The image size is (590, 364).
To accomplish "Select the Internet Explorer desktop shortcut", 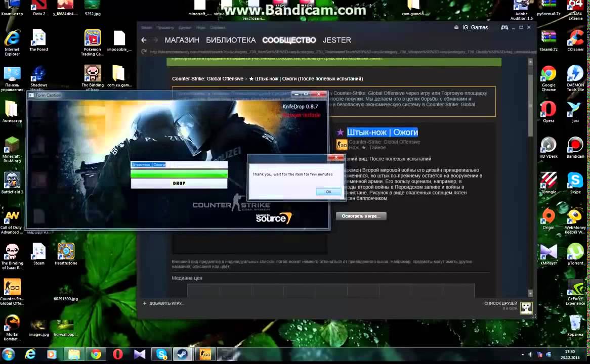I will point(12,43).
